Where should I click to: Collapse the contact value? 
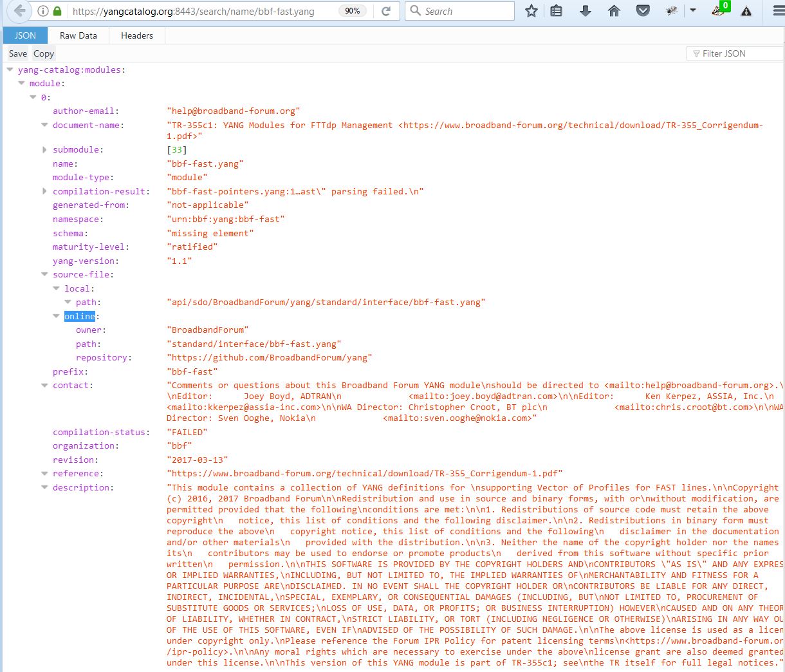[x=44, y=386]
